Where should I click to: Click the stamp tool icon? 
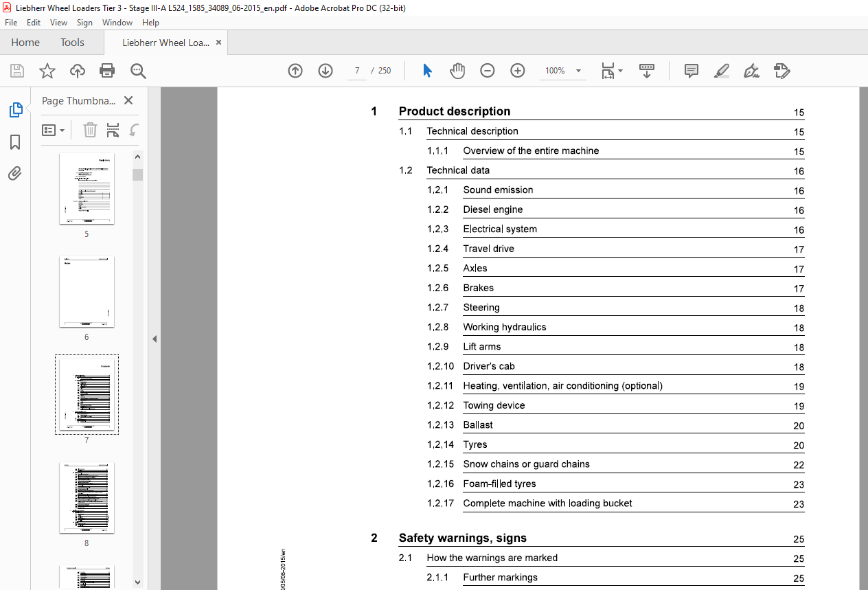tap(781, 71)
